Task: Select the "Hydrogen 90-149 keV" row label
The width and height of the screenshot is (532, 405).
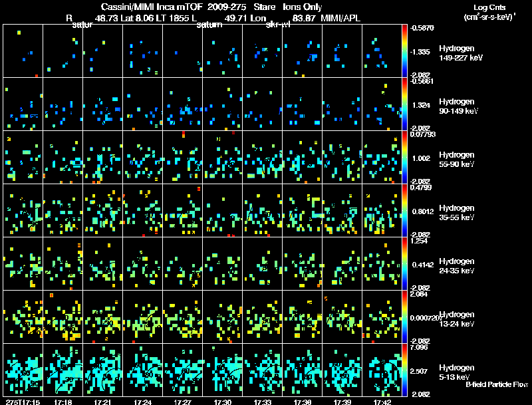Action: (458, 106)
